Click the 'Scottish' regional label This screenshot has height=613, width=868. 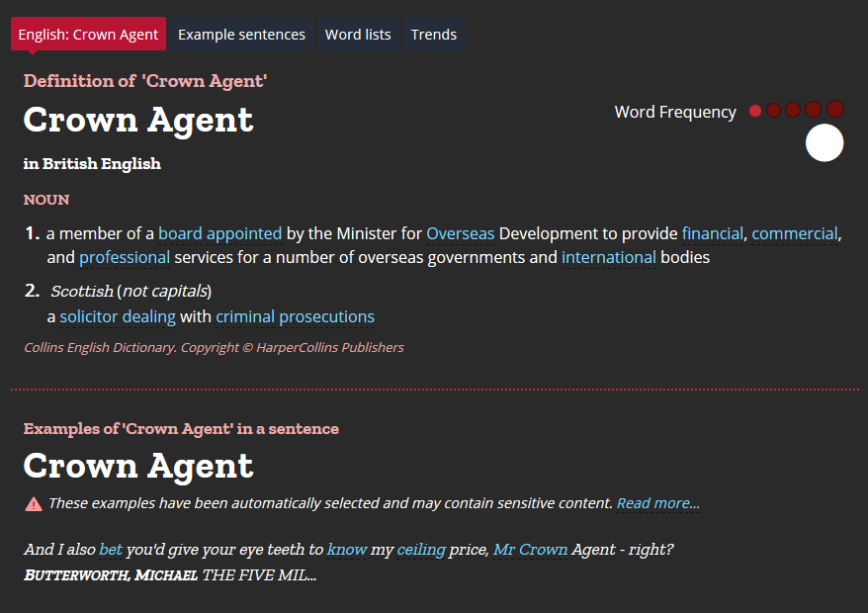pyautogui.click(x=82, y=292)
